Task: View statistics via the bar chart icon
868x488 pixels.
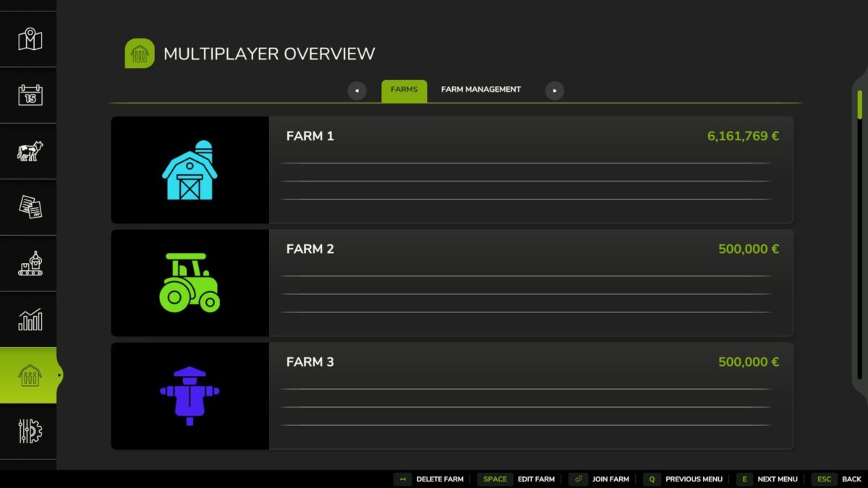Action: click(29, 319)
